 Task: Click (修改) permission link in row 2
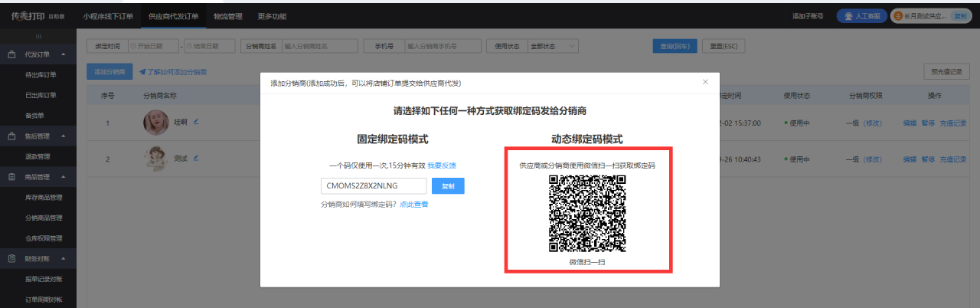[873, 159]
